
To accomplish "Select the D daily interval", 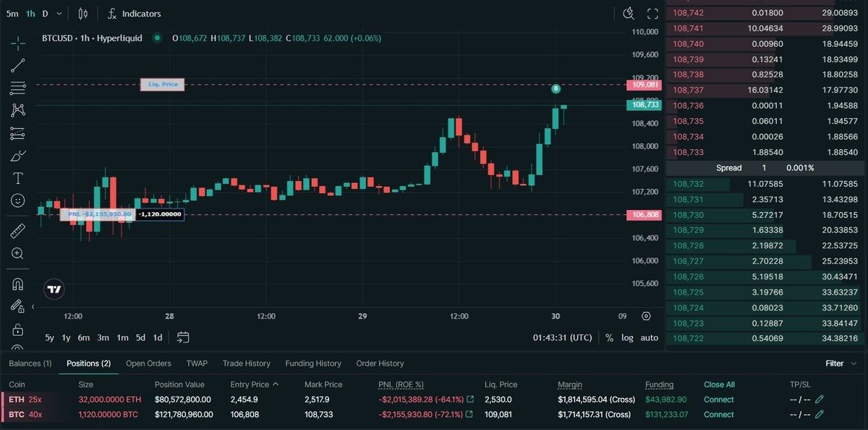I will point(45,13).
